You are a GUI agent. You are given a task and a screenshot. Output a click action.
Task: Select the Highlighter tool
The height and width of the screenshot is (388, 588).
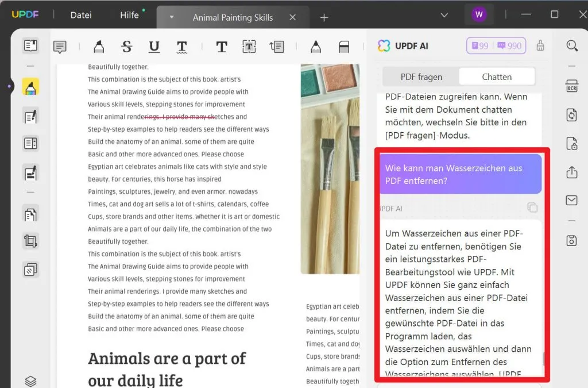(99, 47)
